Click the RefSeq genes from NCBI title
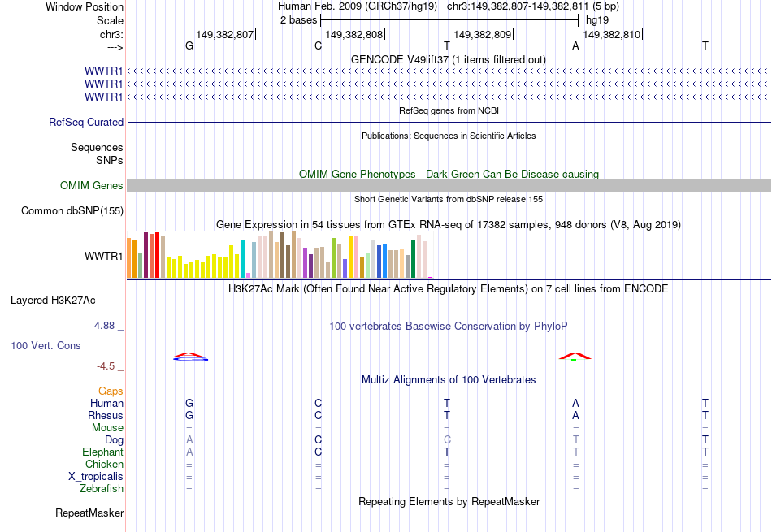Screen dimensions: 772x532 point(449,110)
